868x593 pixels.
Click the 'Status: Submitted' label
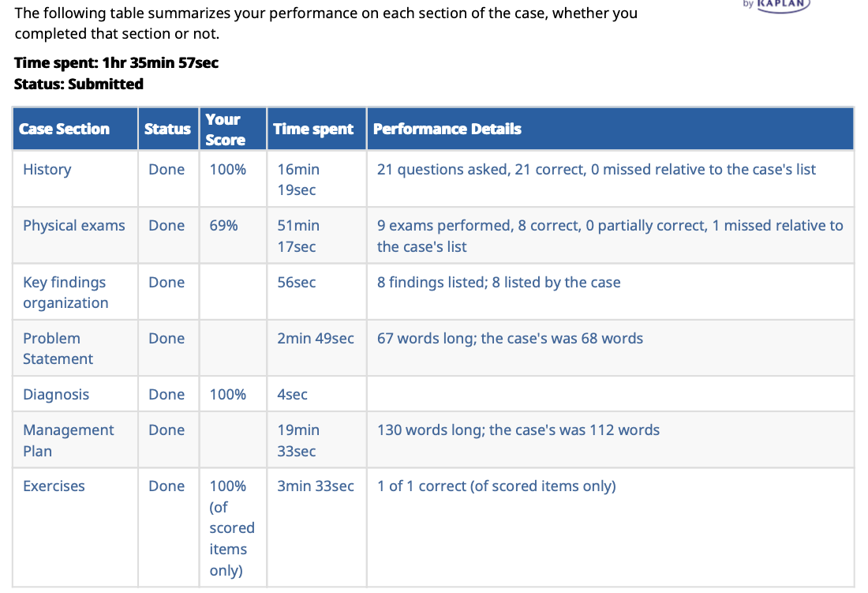tap(79, 84)
